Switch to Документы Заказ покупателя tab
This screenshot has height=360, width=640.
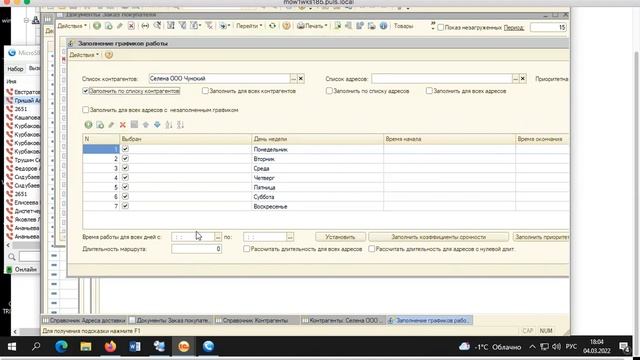(170, 320)
